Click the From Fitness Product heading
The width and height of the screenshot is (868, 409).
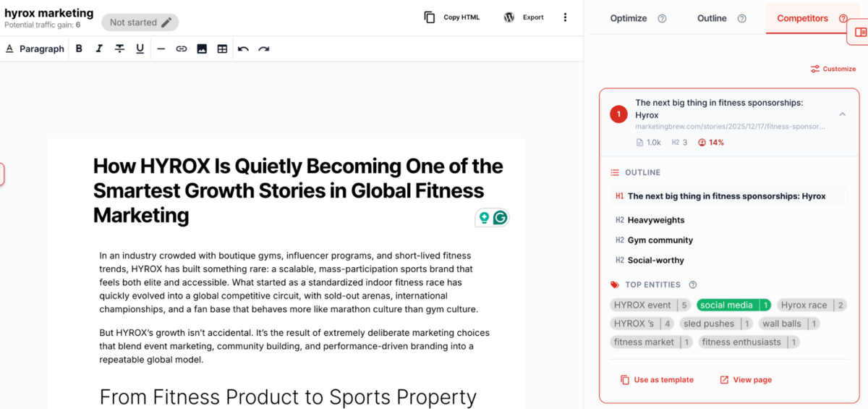(288, 397)
